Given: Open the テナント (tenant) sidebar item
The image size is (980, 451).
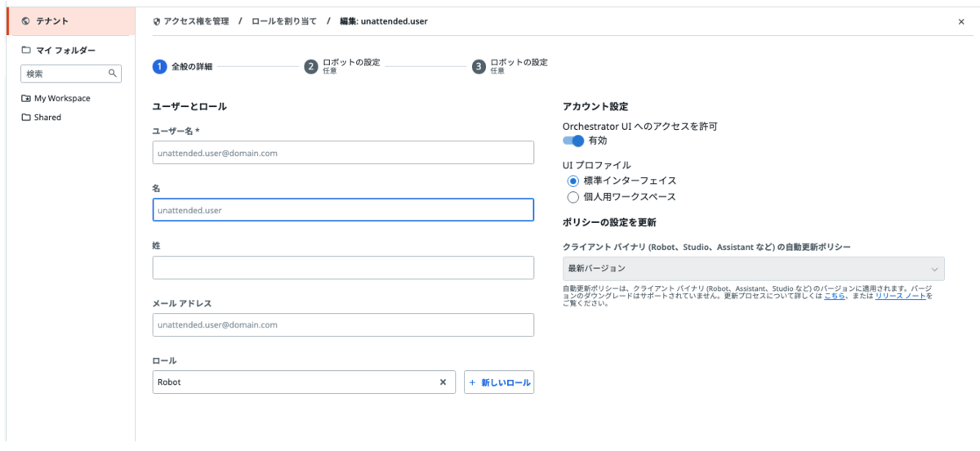Looking at the screenshot, I should click(69, 21).
